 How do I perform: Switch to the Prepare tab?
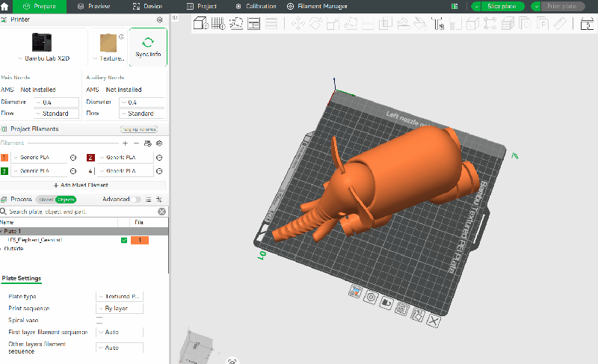point(40,7)
